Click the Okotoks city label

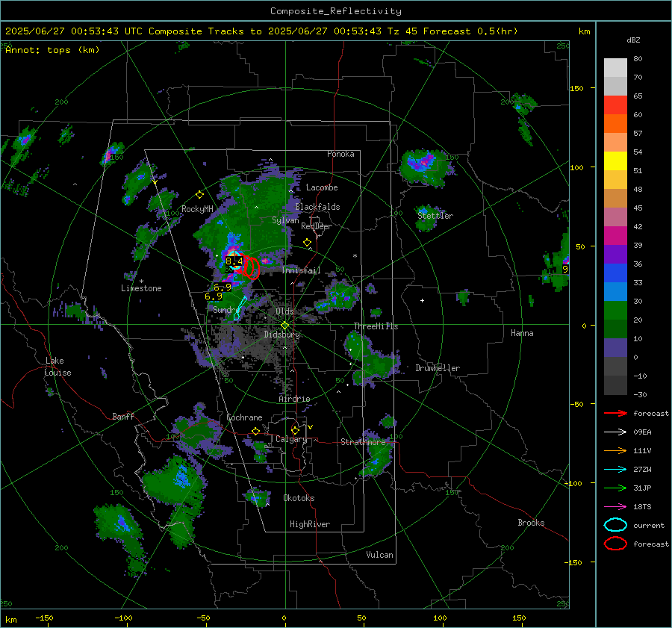299,498
